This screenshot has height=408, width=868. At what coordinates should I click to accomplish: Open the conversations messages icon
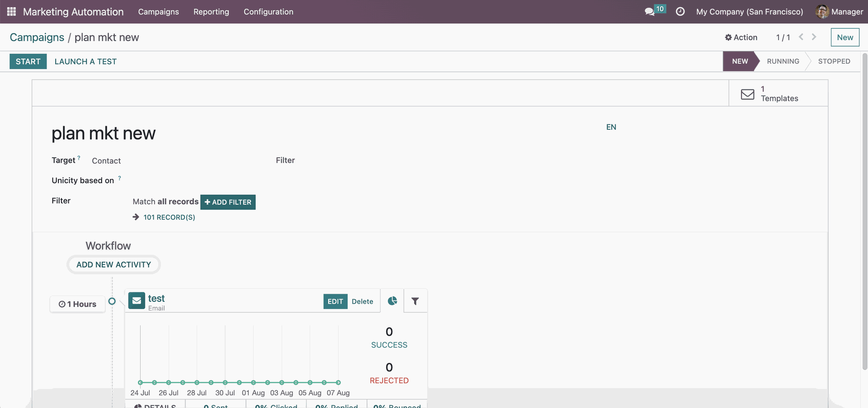tap(650, 12)
